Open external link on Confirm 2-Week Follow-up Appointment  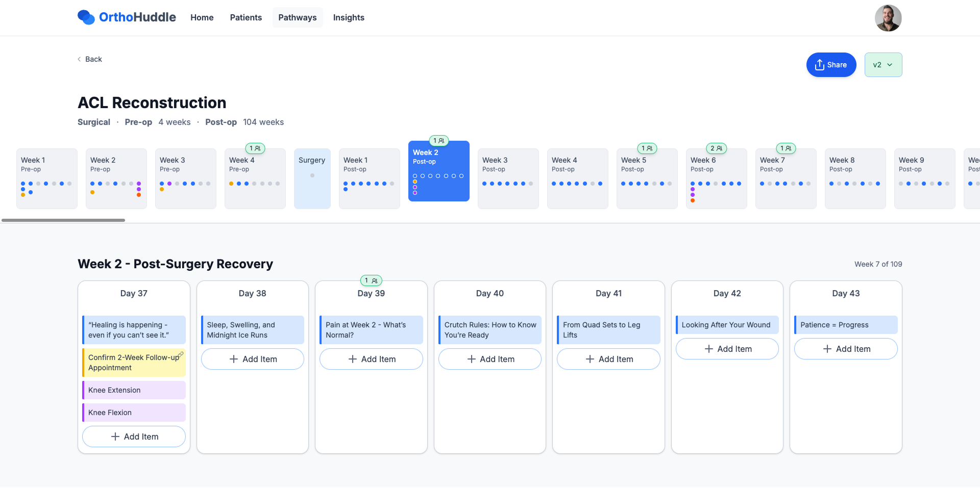point(181,354)
